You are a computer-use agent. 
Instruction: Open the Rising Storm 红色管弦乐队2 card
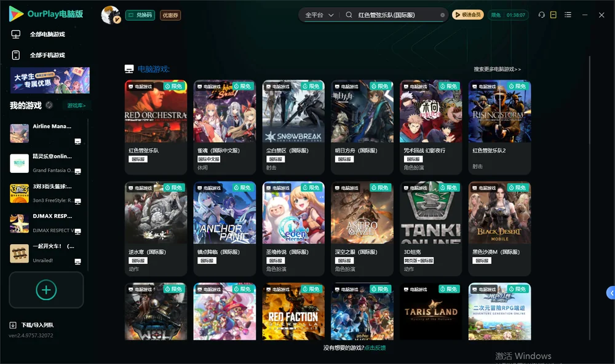[x=499, y=127]
